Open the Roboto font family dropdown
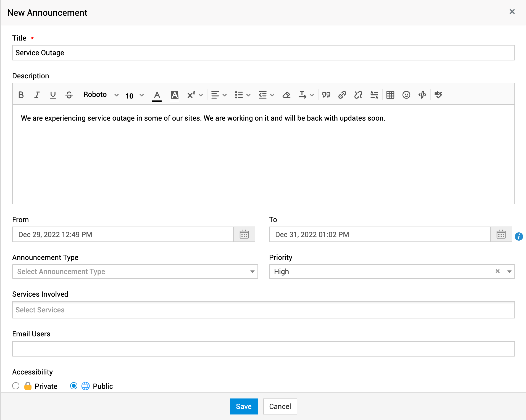Viewport: 526px width, 420px height. [101, 95]
